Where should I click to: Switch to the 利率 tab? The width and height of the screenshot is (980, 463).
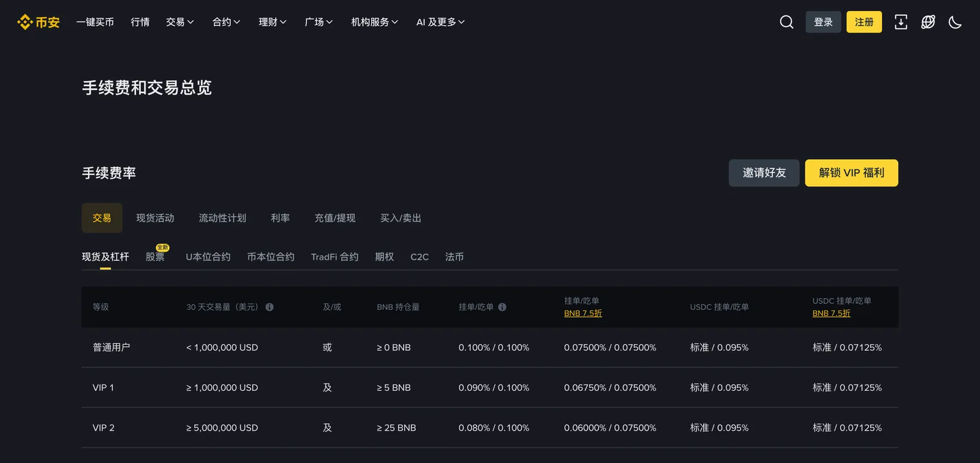click(x=281, y=218)
